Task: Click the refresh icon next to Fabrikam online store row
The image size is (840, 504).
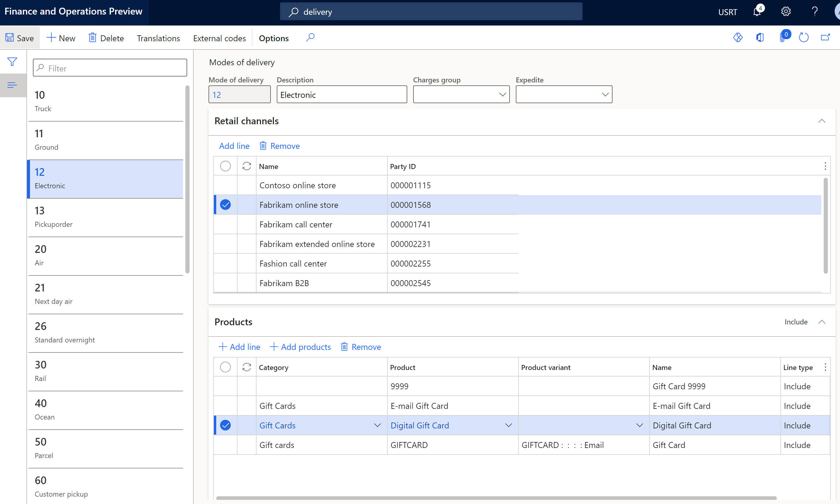Action: (x=246, y=205)
